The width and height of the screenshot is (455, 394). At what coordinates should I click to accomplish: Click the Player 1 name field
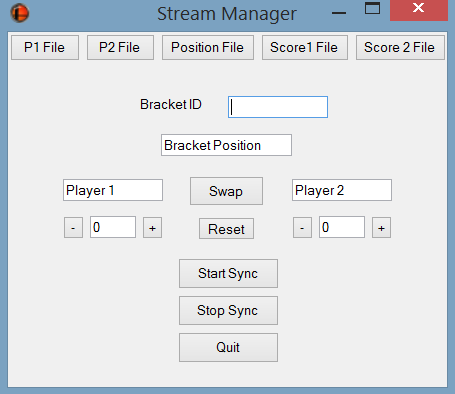point(113,190)
